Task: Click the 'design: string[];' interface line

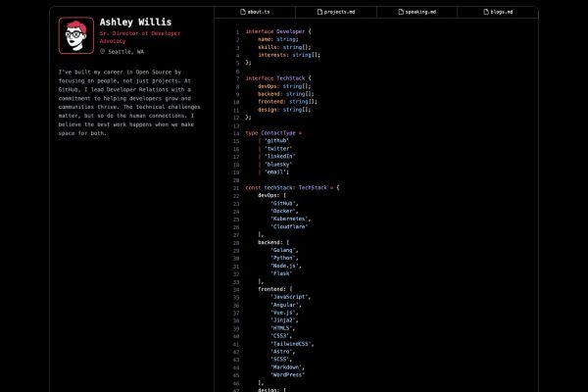Action: coord(284,110)
